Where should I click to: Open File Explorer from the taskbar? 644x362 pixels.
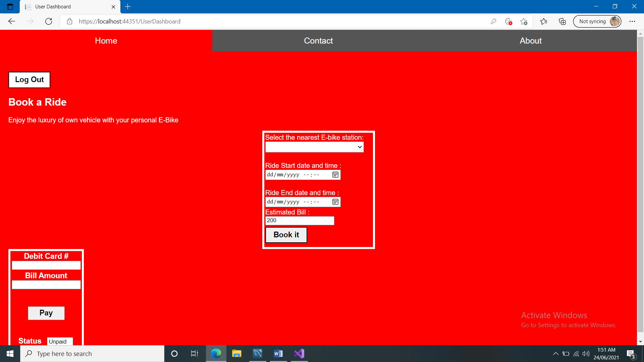tap(237, 353)
